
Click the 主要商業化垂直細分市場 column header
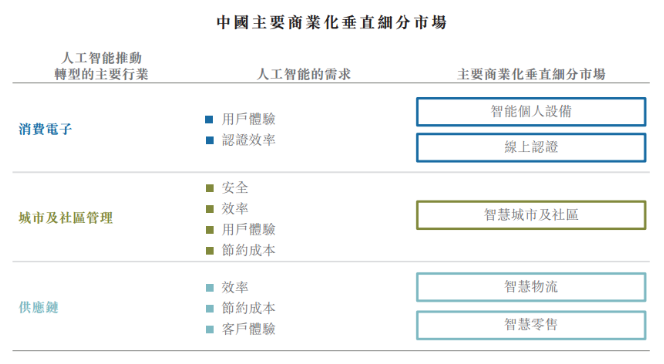pyautogui.click(x=531, y=74)
